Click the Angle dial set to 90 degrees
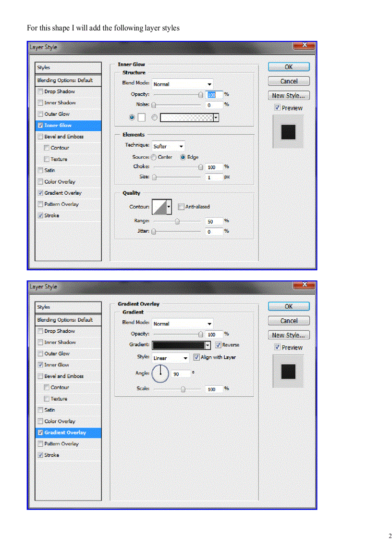 point(160,374)
